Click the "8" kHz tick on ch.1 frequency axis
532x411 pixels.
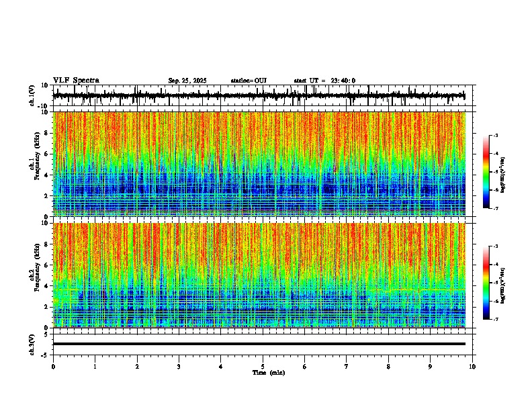pyautogui.click(x=46, y=133)
